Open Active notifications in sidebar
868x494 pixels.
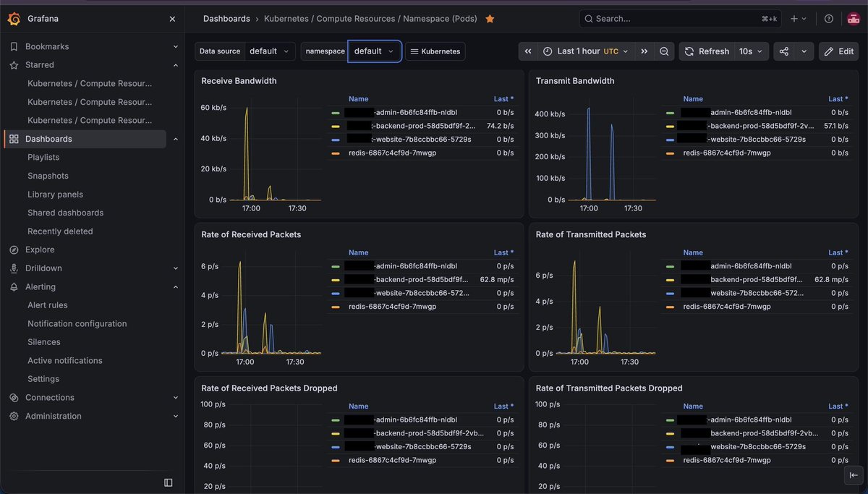click(65, 361)
